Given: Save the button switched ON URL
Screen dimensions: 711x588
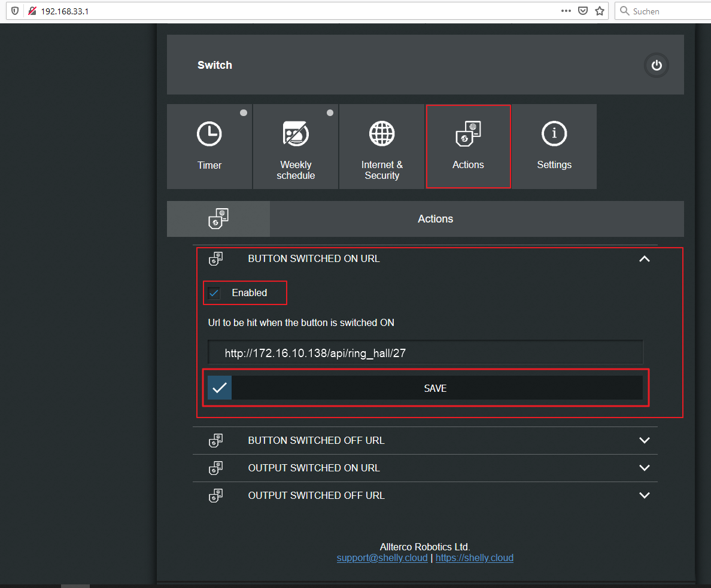Looking at the screenshot, I should point(426,388).
